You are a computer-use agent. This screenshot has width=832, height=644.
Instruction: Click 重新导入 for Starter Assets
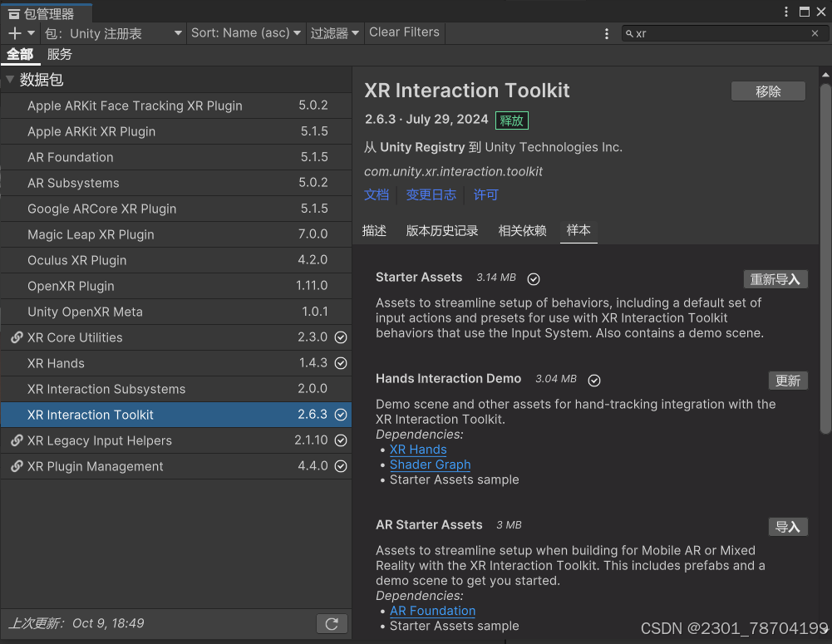coord(775,279)
